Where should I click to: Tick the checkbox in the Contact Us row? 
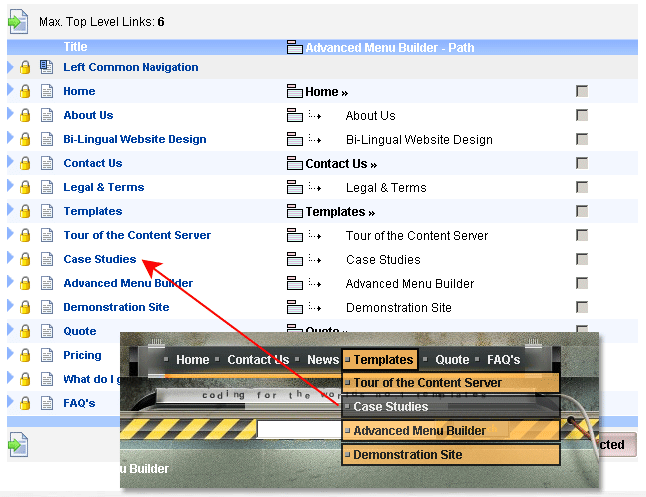[x=582, y=163]
